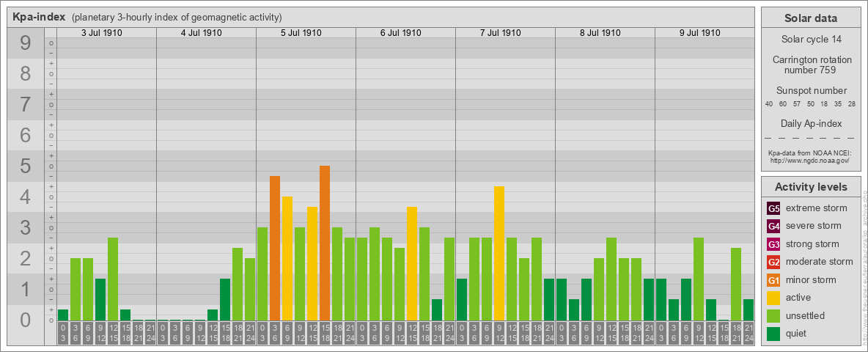Click the 'Kpa-index' chart title
This screenshot has width=868, height=352.
[40, 17]
